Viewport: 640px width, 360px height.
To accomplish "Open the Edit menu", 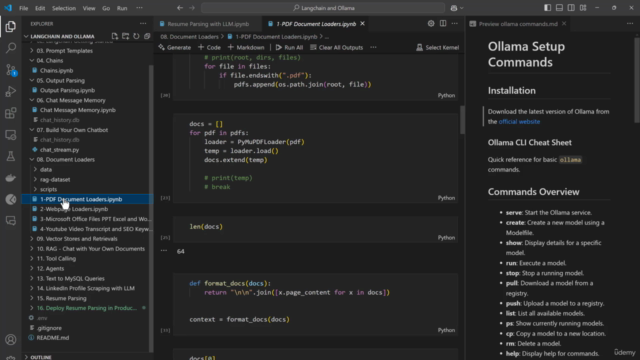I will 40,8.
